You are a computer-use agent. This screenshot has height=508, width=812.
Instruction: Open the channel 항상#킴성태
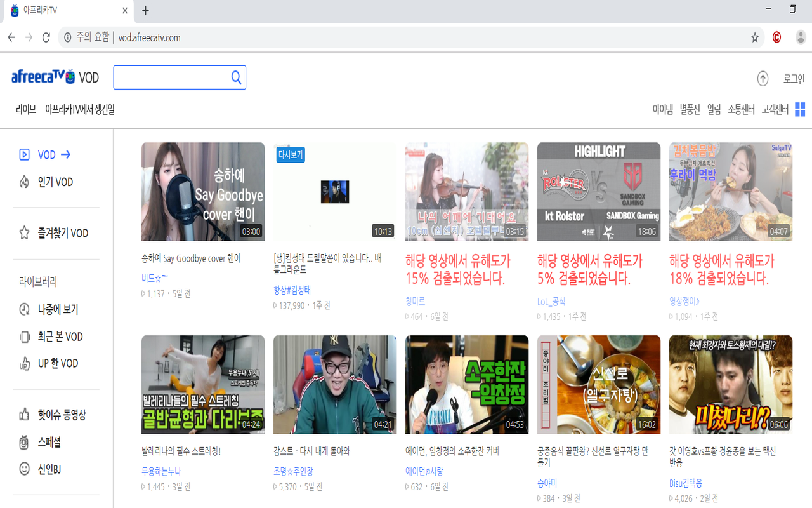coord(292,290)
